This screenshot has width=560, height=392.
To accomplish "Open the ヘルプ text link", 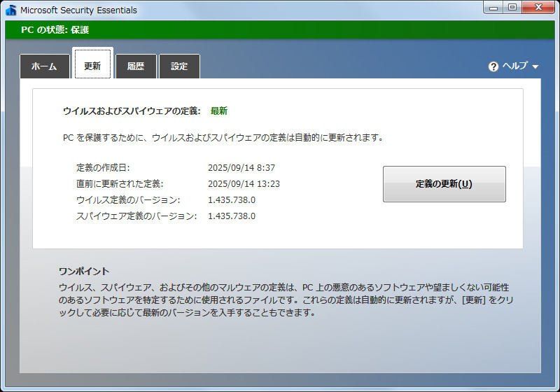I will click(515, 66).
